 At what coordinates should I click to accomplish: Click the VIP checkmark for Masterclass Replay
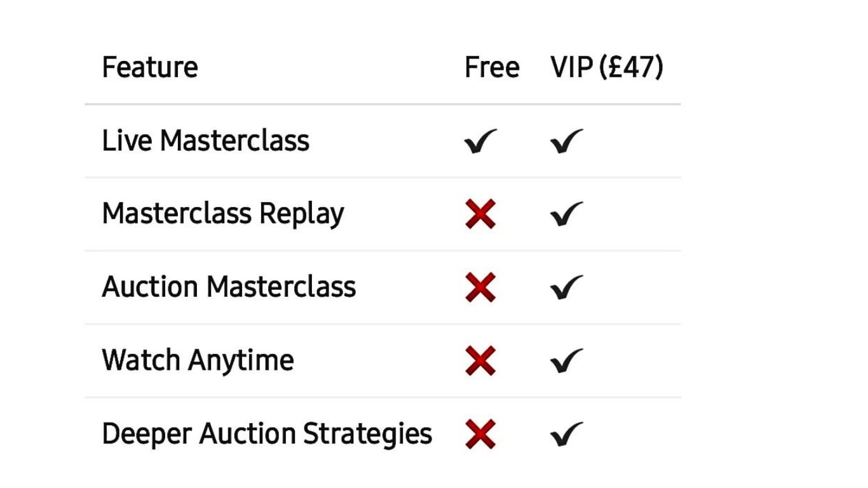click(566, 214)
